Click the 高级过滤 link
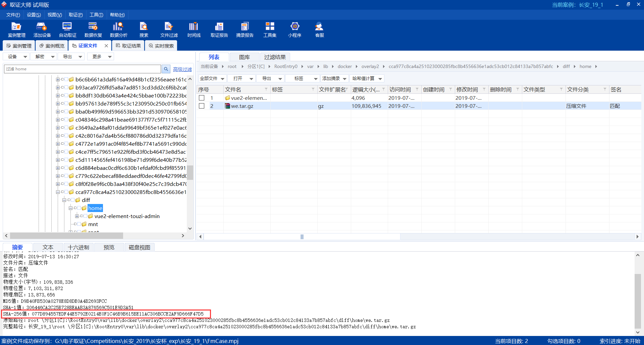 (182, 69)
